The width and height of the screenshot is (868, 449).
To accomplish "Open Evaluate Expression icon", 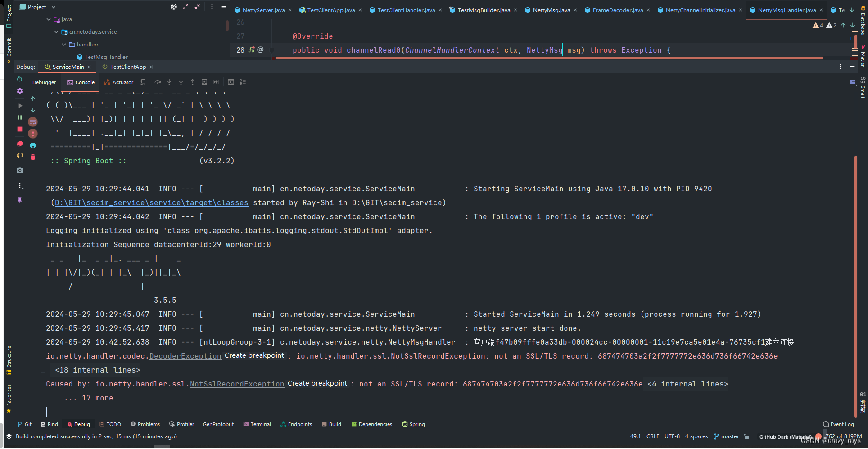I will 231,82.
